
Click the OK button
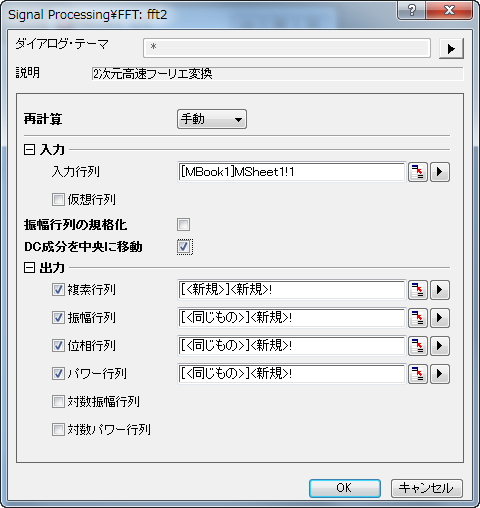point(345,488)
